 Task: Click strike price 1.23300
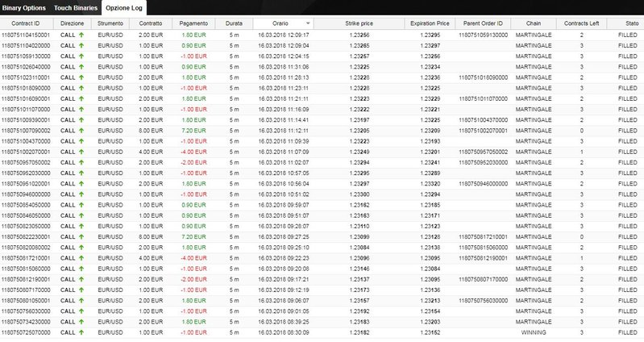pyautogui.click(x=359, y=194)
